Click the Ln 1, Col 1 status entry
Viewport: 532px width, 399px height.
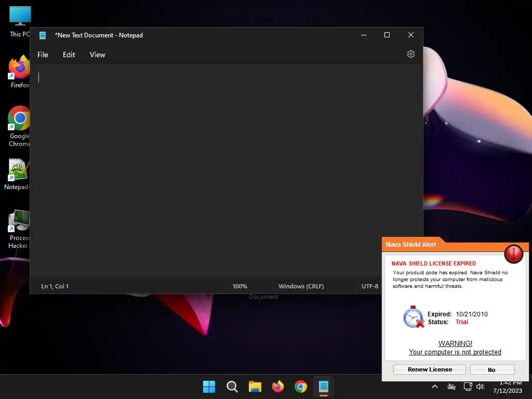[55, 286]
